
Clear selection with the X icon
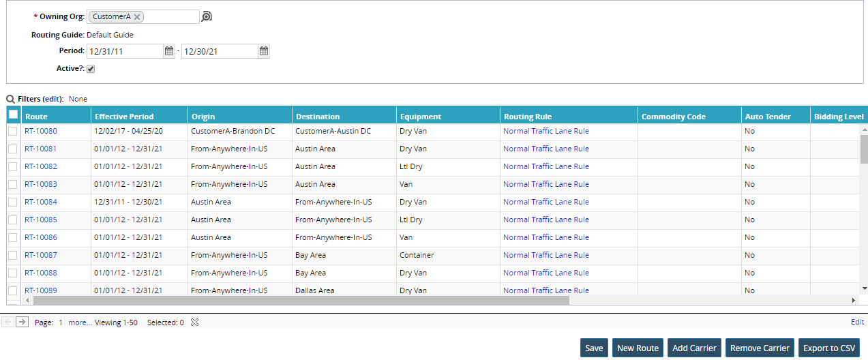pos(194,322)
